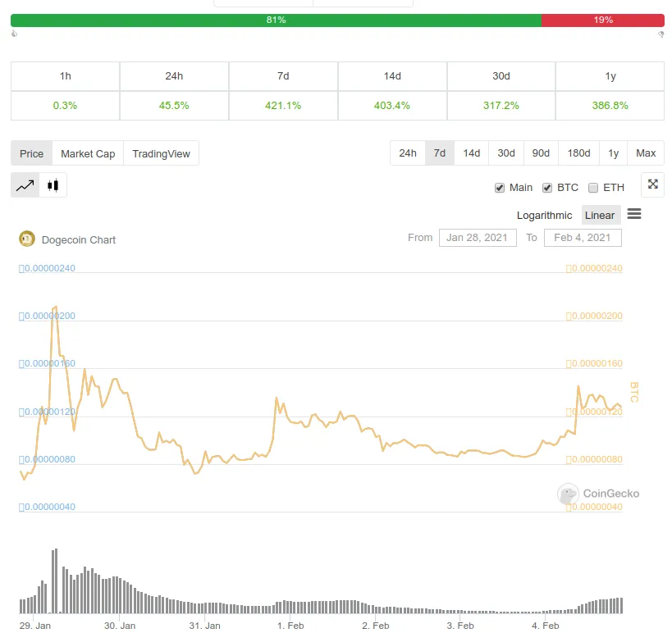This screenshot has height=642, width=672.
Task: Click the 0.3% value under 1h
Action: pos(65,105)
